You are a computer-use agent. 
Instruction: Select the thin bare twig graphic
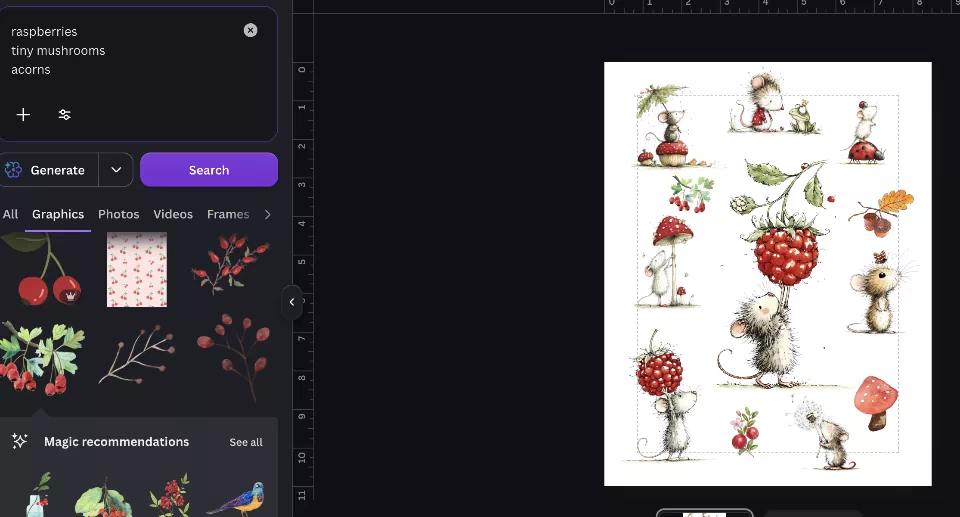tap(138, 355)
